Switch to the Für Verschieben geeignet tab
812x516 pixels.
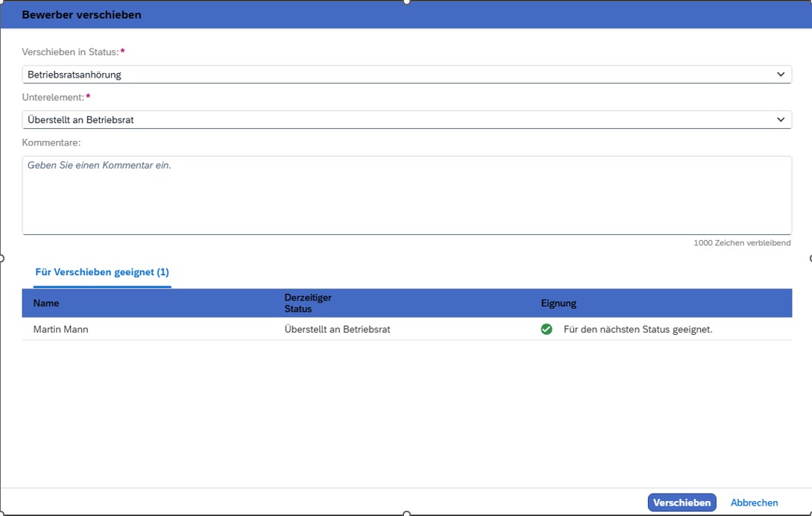tap(102, 273)
